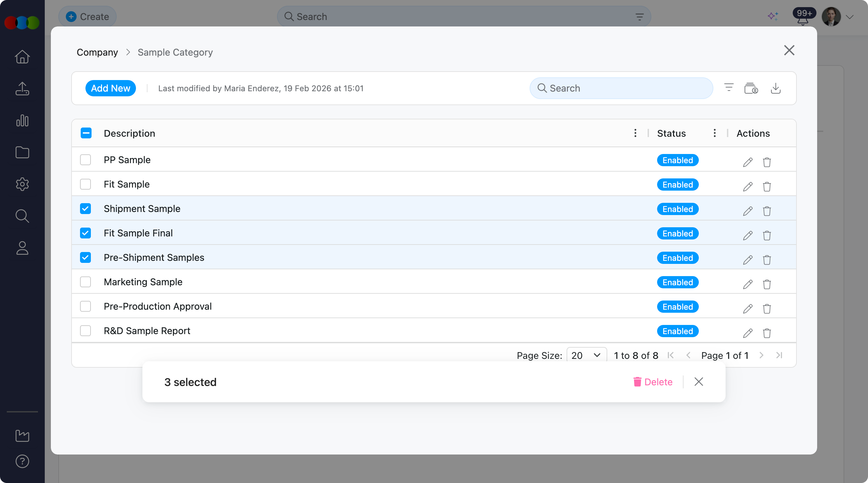Click the select-all checkbox in the table header
Screen dimensions: 868x483
[x=86, y=133]
